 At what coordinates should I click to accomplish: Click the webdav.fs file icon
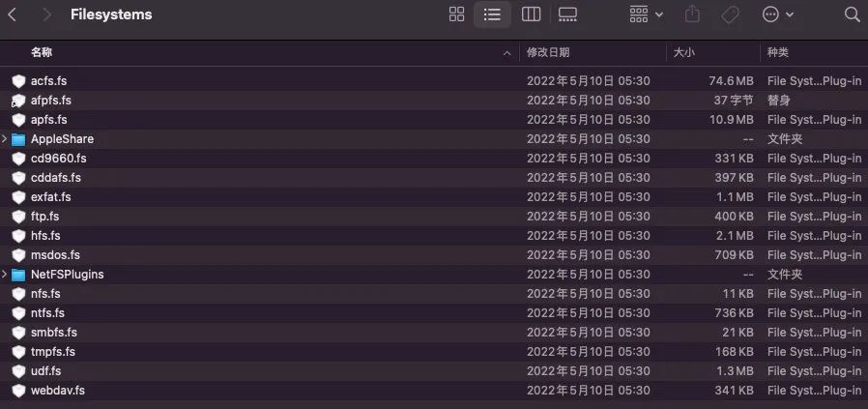pyautogui.click(x=18, y=391)
